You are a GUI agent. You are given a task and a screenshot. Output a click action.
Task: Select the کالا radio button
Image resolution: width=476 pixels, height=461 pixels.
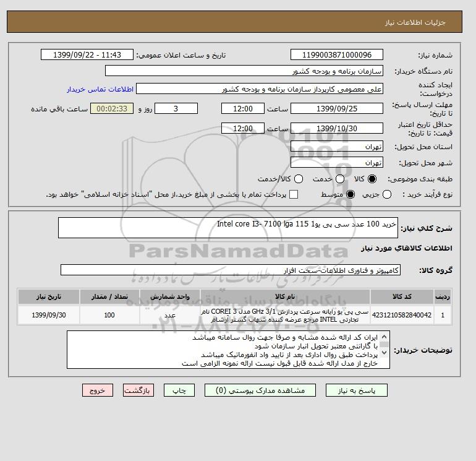click(x=372, y=179)
